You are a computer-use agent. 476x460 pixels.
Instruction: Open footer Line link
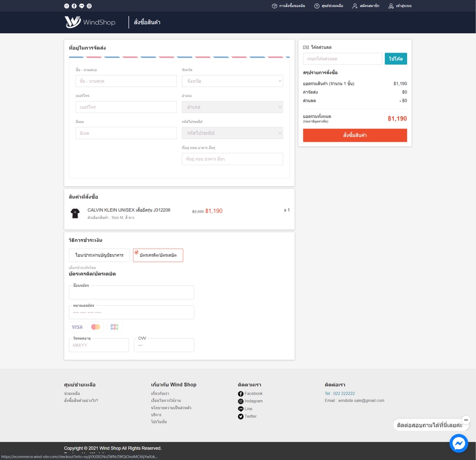tap(248, 409)
